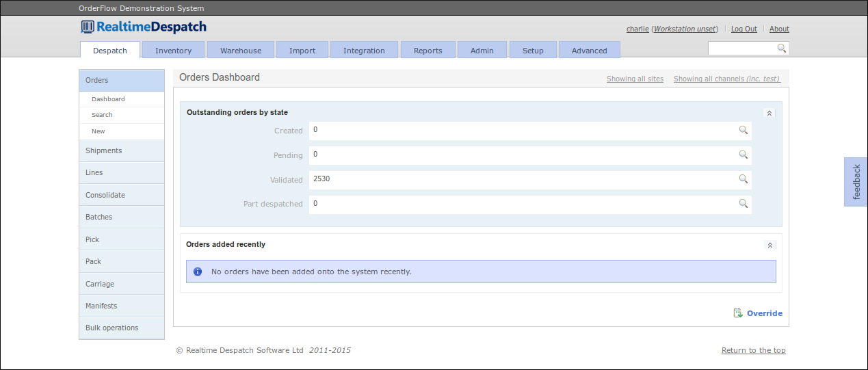Viewport: 868px width, 370px height.
Task: Click the Log Out link
Action: pyautogui.click(x=744, y=29)
